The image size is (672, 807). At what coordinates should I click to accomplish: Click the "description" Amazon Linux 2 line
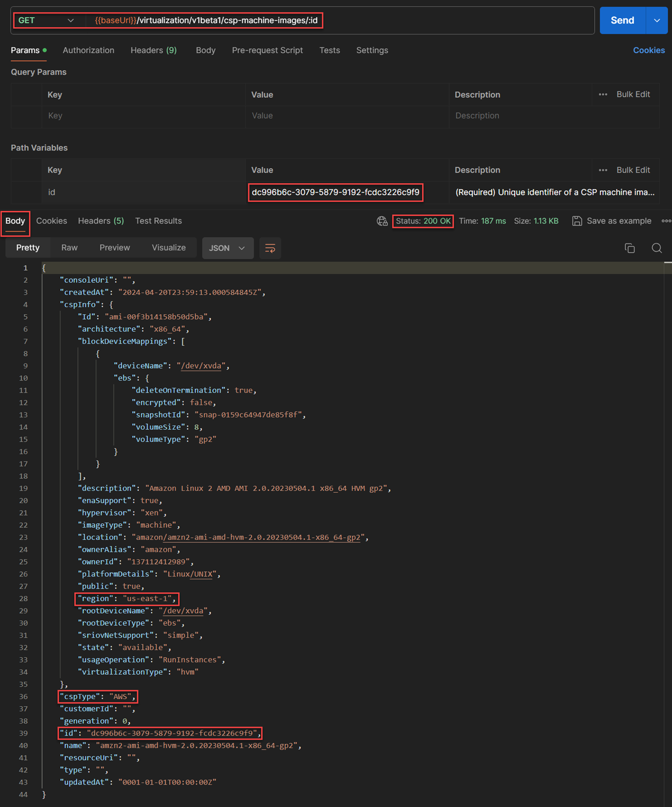[x=234, y=488]
